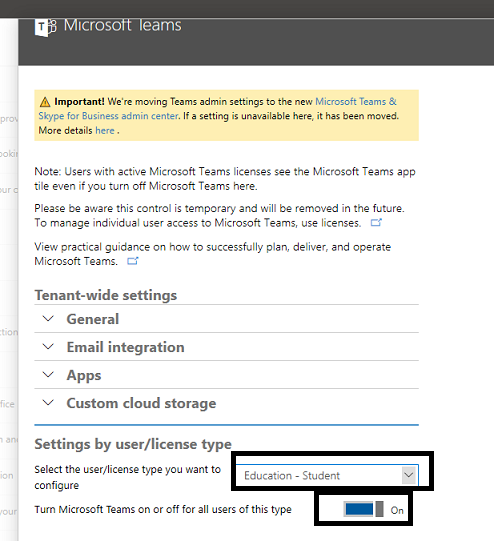
Task: Open the Email integration heading
Action: click(x=126, y=347)
